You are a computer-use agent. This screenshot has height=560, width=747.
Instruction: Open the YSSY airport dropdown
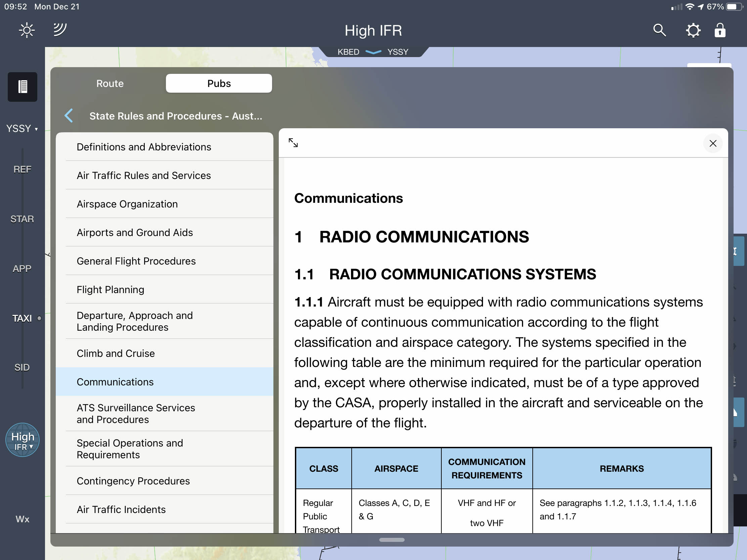[x=22, y=129]
